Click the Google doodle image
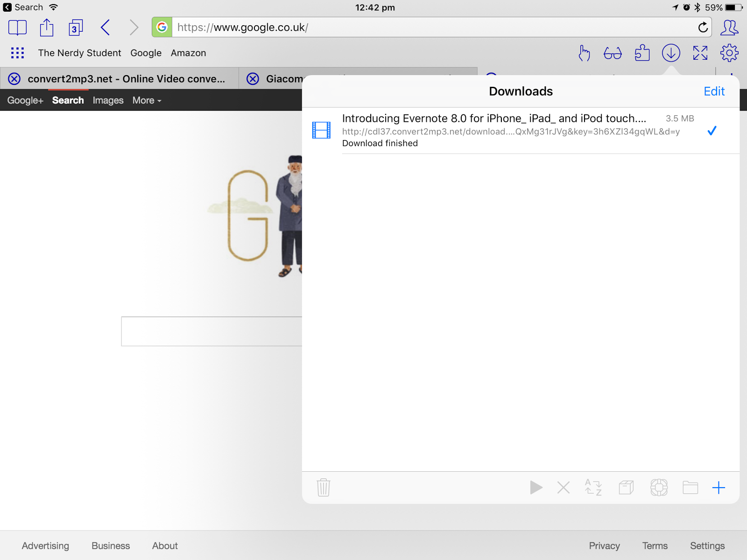This screenshot has width=747, height=560. pyautogui.click(x=254, y=217)
